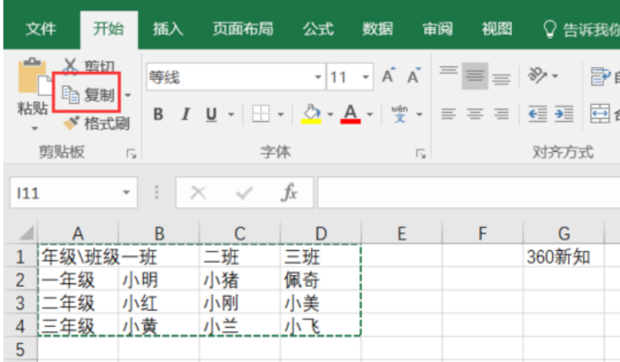Increase font size with larger A
The image size is (620, 362).
pos(388,75)
